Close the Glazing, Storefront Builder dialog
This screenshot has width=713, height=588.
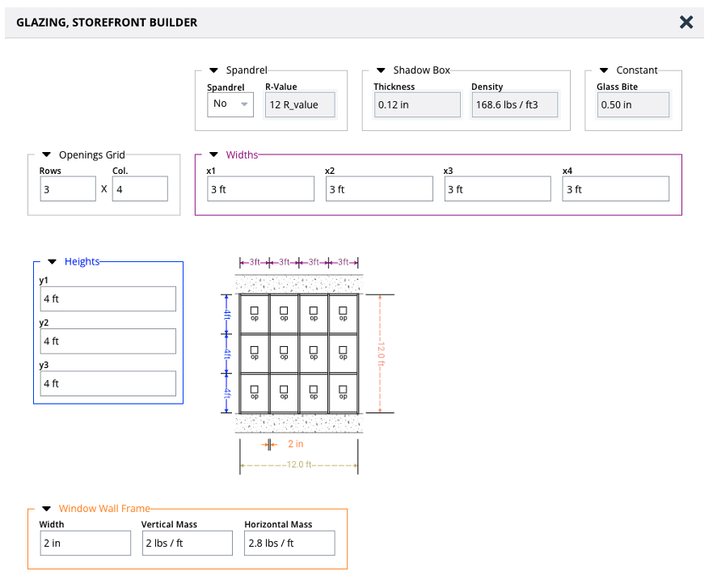coord(686,23)
